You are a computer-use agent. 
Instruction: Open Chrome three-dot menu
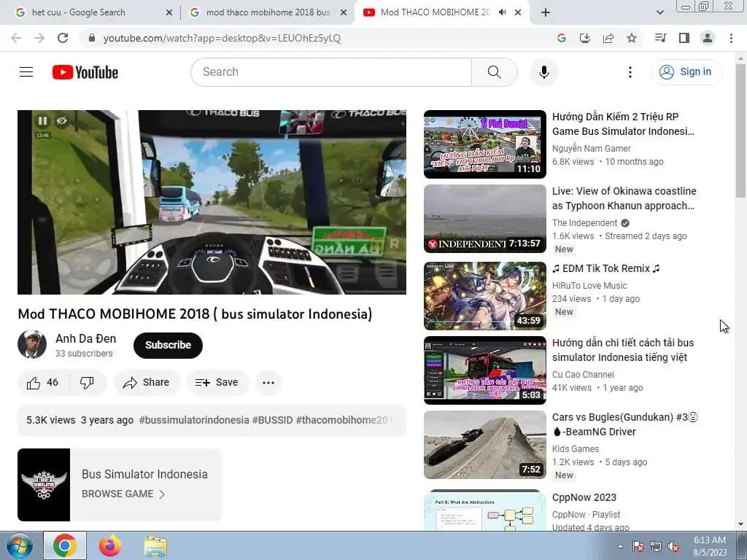pyautogui.click(x=731, y=38)
